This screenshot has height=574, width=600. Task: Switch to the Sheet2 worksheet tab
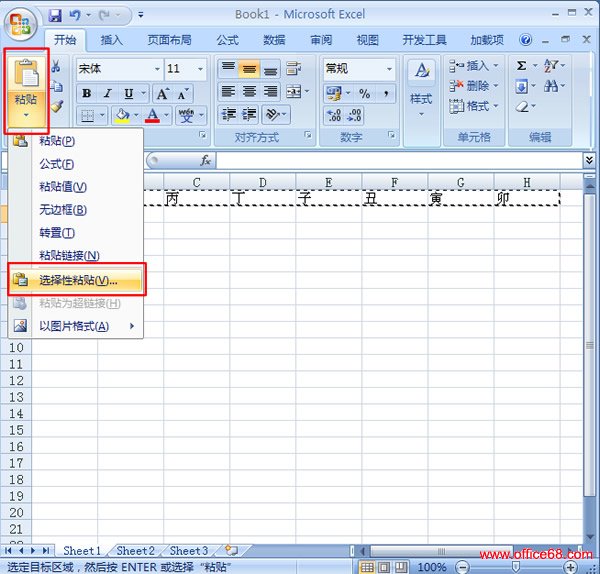tap(135, 551)
